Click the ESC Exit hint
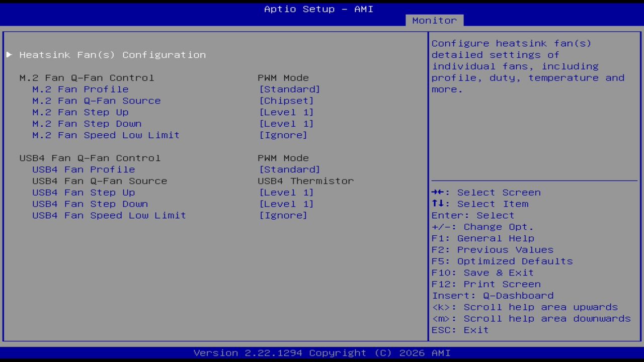644x362 pixels. pyautogui.click(x=459, y=330)
